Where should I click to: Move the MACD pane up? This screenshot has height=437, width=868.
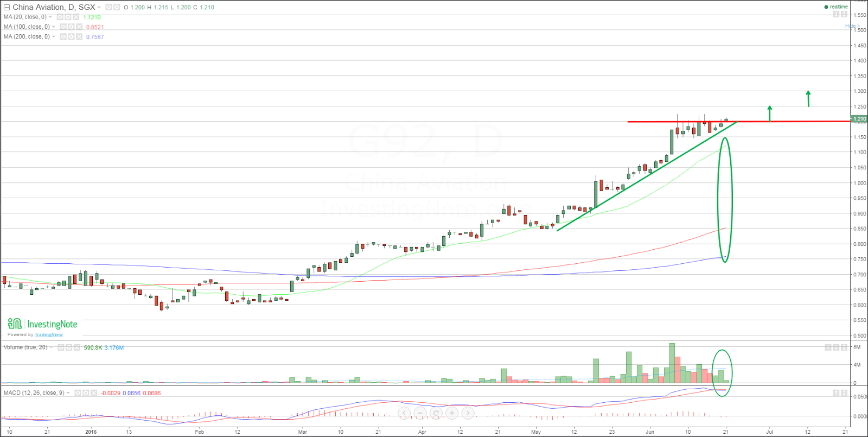[x=836, y=393]
